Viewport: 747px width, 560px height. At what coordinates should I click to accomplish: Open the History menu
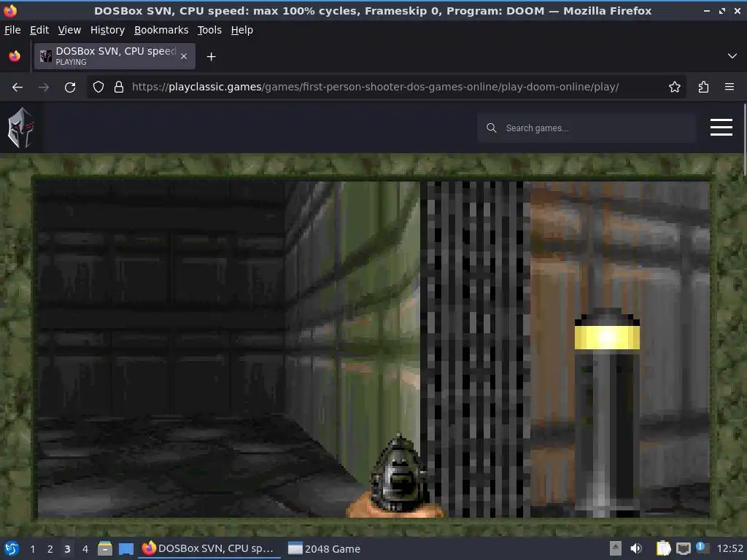point(107,30)
